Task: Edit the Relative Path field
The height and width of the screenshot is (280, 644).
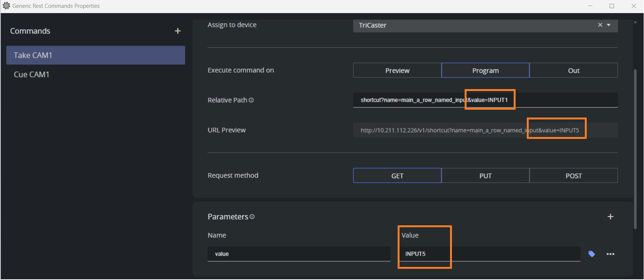Action: point(485,100)
